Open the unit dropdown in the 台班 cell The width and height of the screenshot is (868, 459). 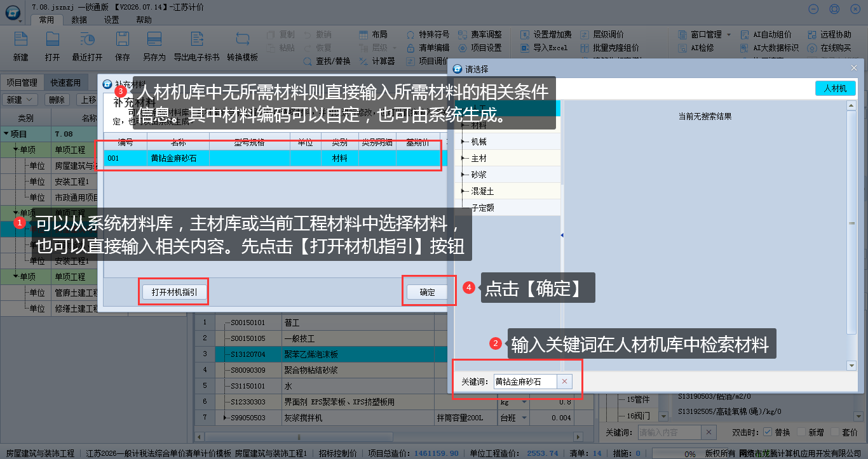click(523, 418)
